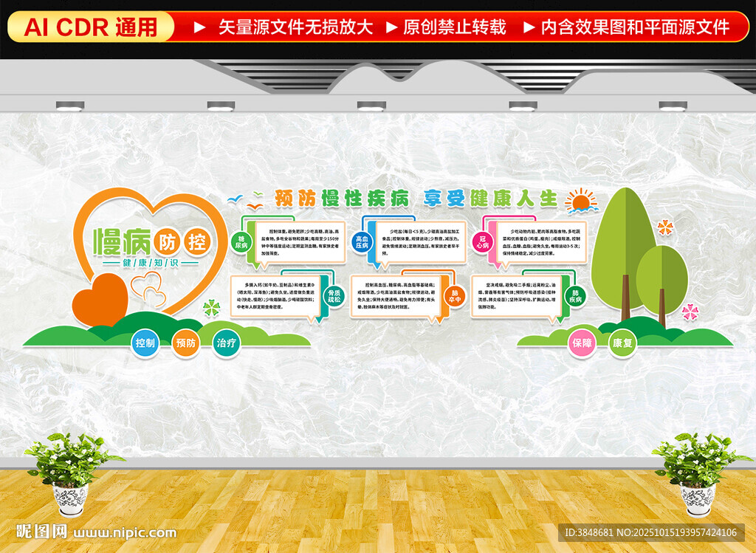Click the solid orange heart shape
This screenshot has width=756, height=553.
coord(100,300)
